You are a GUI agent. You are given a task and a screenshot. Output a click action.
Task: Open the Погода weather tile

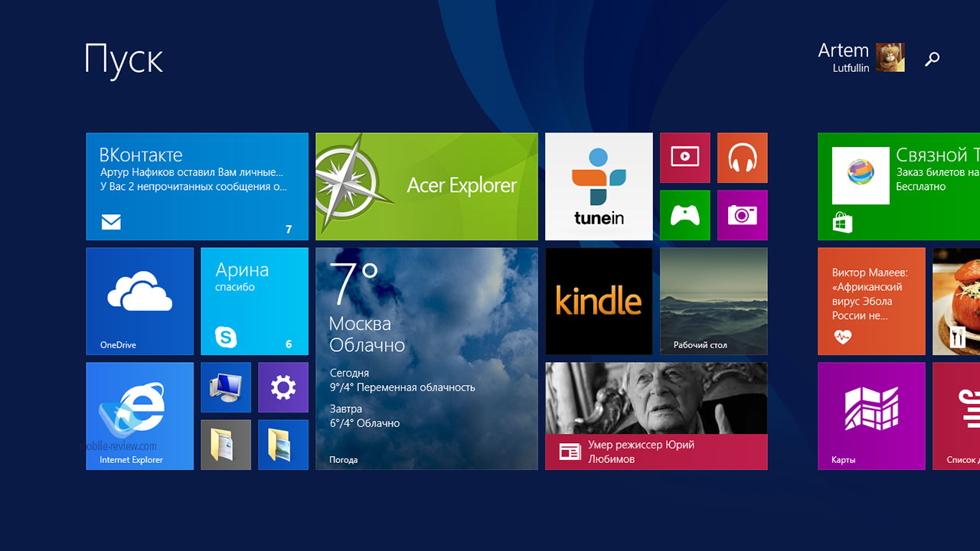426,359
